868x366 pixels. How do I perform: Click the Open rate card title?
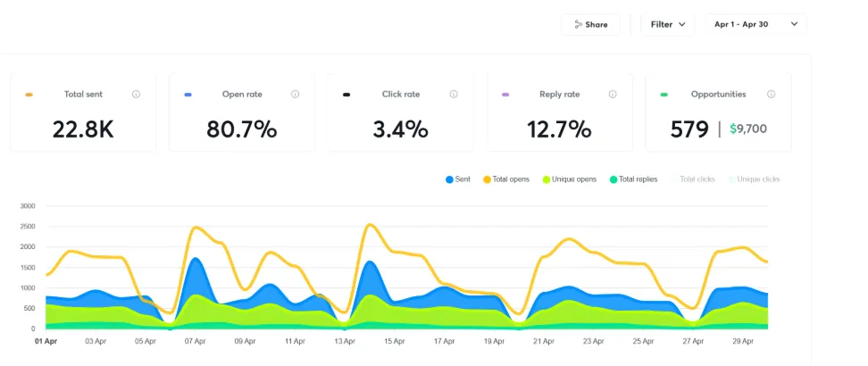click(242, 94)
